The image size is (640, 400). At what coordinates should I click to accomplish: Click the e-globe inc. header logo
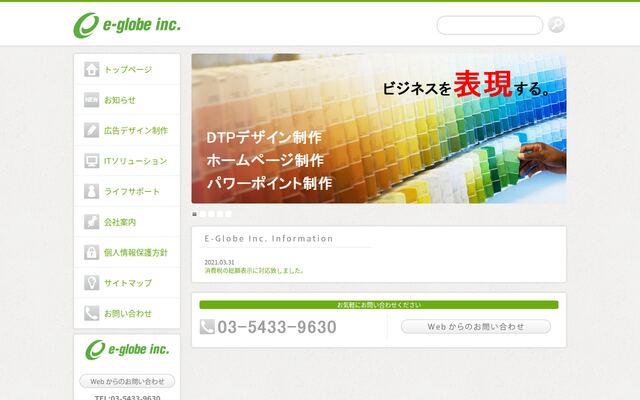click(127, 25)
